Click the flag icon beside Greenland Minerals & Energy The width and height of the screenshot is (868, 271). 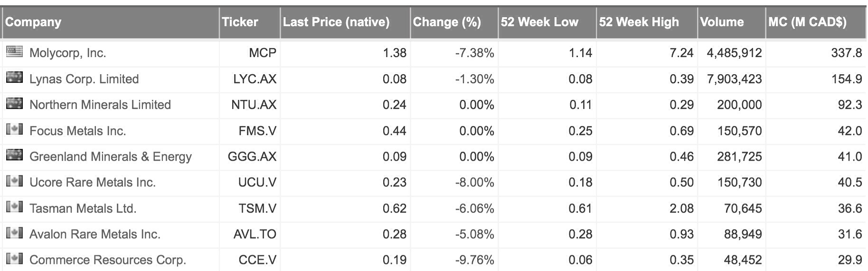coord(14,155)
